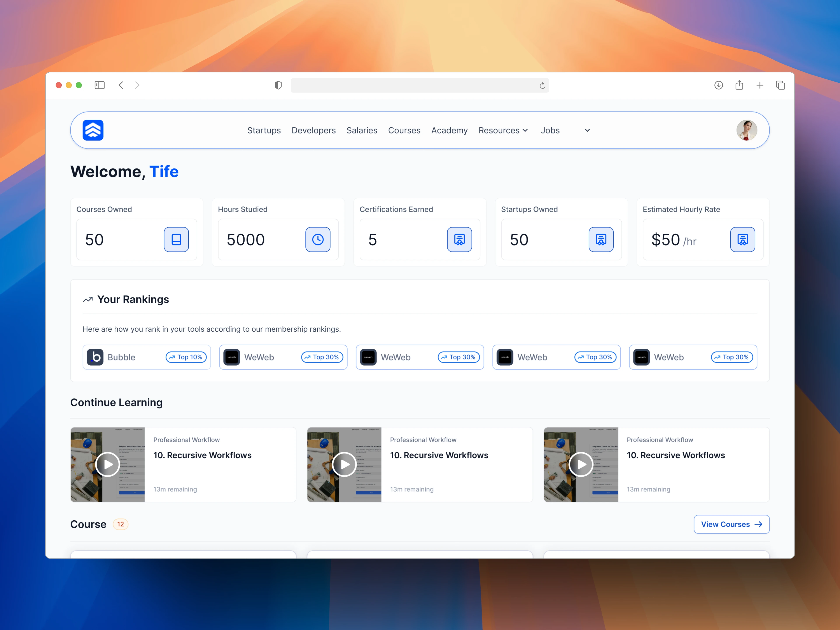
Task: Expand the chevron dropdown after Jobs
Action: tap(587, 130)
